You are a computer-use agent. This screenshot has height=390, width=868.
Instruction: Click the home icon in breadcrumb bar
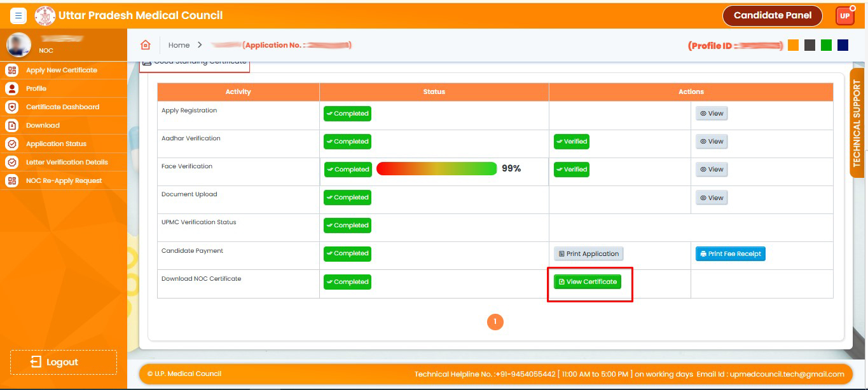[x=146, y=45]
